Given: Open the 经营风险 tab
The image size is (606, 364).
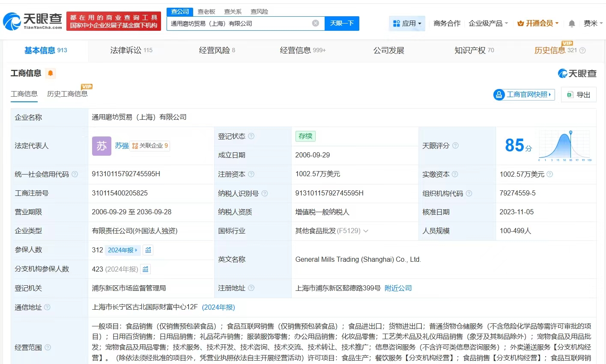Looking at the screenshot, I should 217,50.
